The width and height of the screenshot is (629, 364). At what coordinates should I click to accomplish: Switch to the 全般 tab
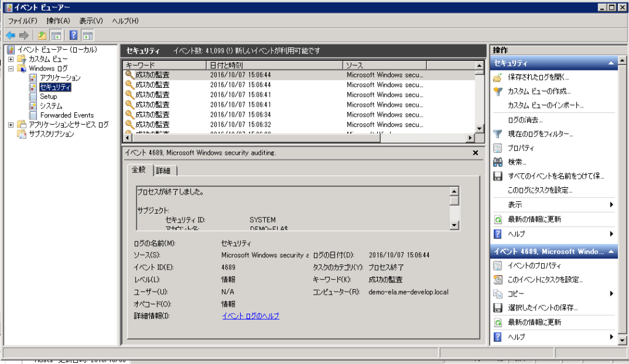[139, 169]
